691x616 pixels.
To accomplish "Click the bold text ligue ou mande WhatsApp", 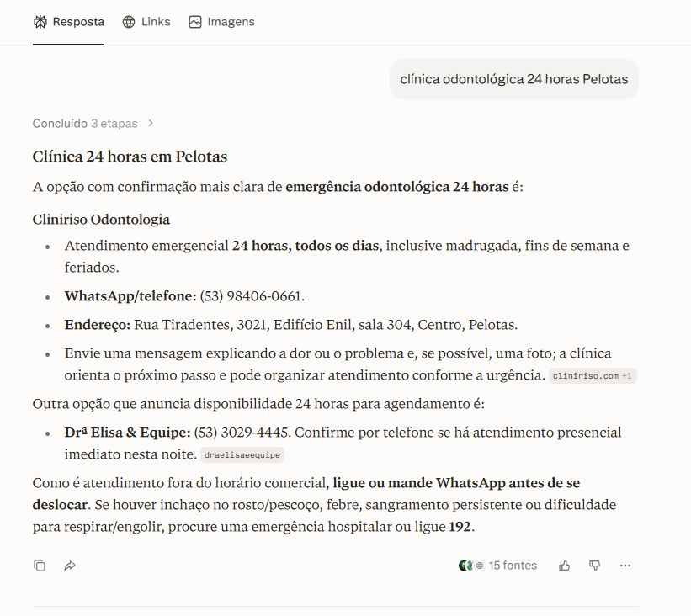I will point(418,483).
